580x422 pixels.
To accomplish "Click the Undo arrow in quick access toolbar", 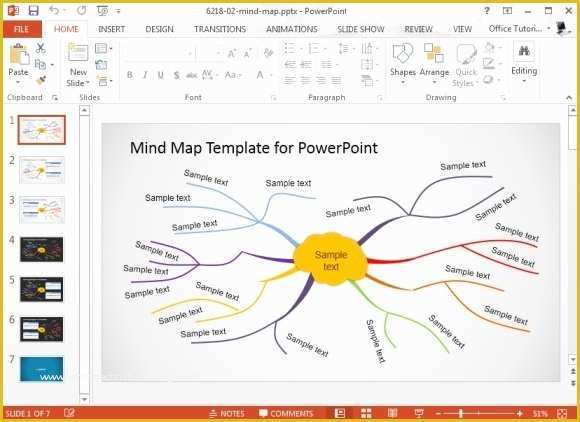I will tap(54, 11).
